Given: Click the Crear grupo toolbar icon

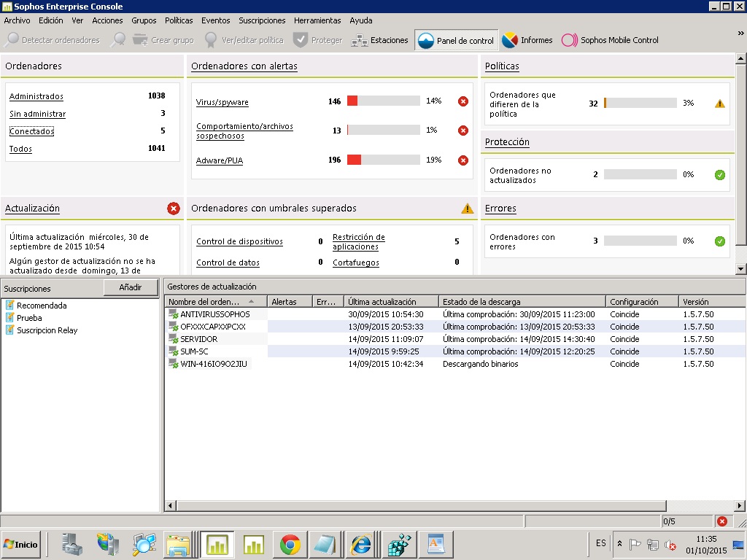Looking at the screenshot, I should coord(140,41).
